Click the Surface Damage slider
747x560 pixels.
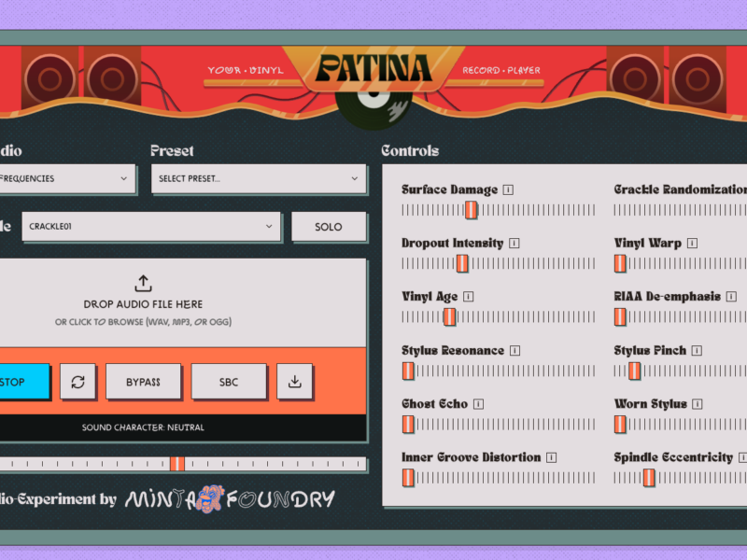pyautogui.click(x=499, y=210)
